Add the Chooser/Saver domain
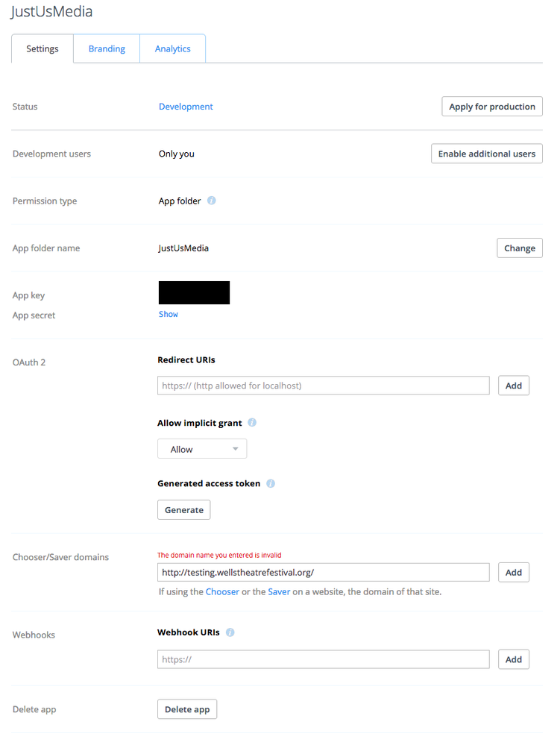Viewport: 560px width, 745px height. [x=513, y=572]
